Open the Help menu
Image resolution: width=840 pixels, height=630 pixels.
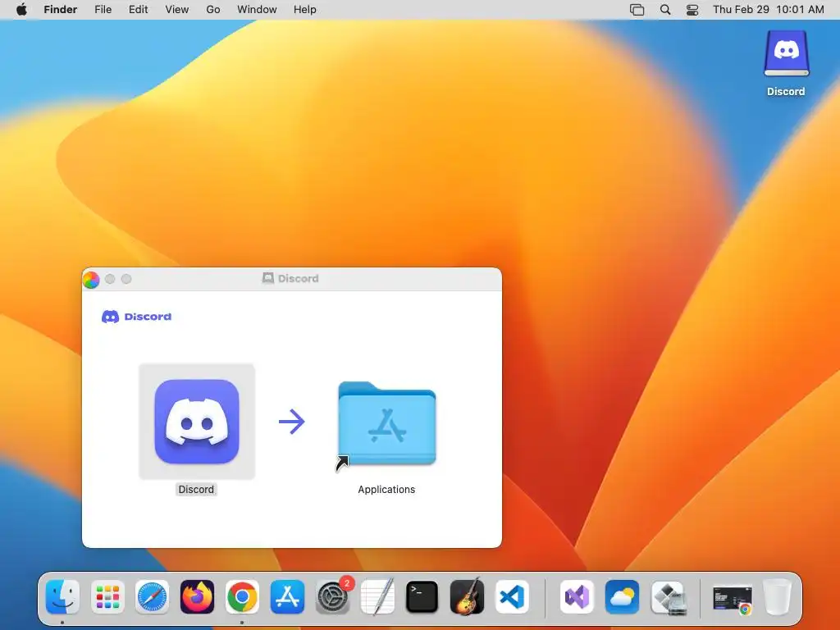(305, 10)
